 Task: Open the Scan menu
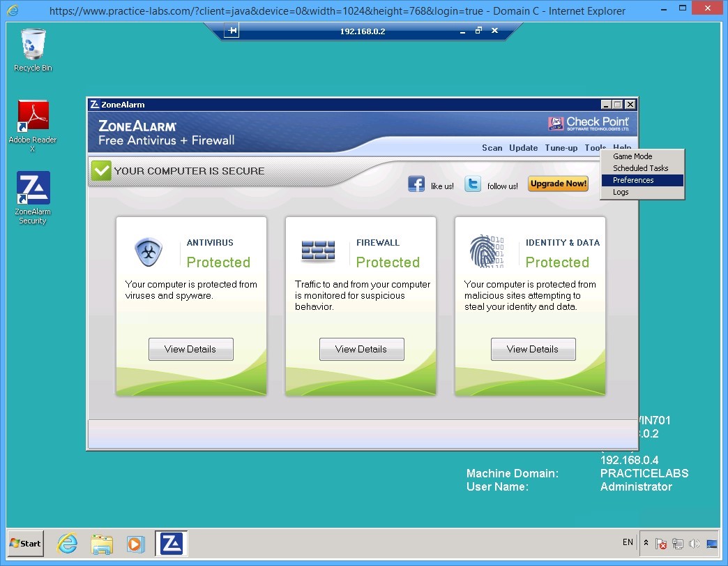tap(492, 148)
